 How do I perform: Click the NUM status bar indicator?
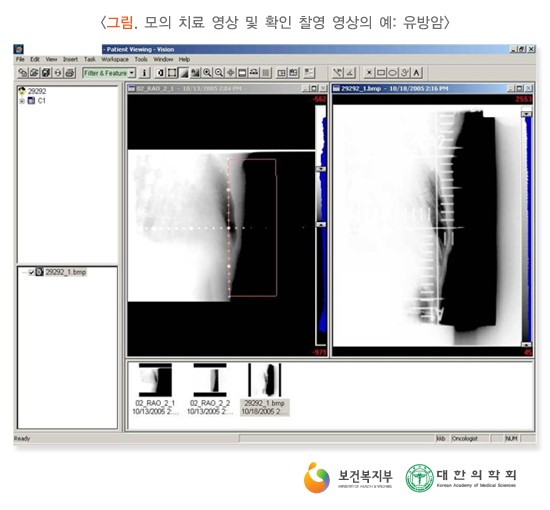511,438
